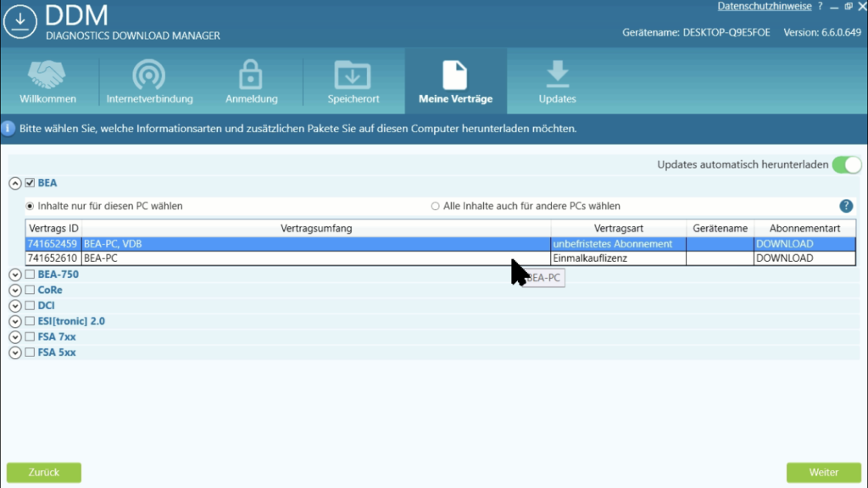Screen dimensions: 868x488
Task: Select contract row 741652610
Action: click(440, 258)
